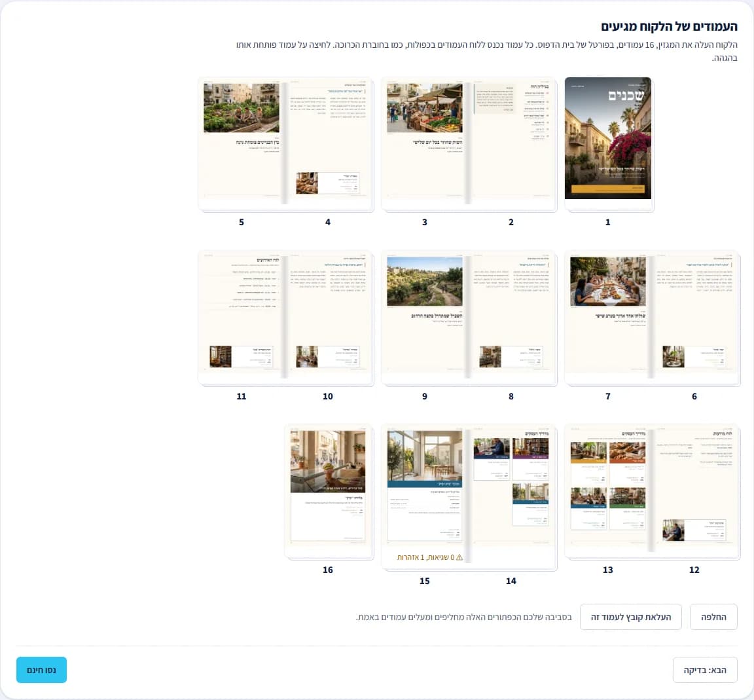The height and width of the screenshot is (700, 754).
Task: Click the warning triangle icon on page 15
Action: click(x=459, y=557)
